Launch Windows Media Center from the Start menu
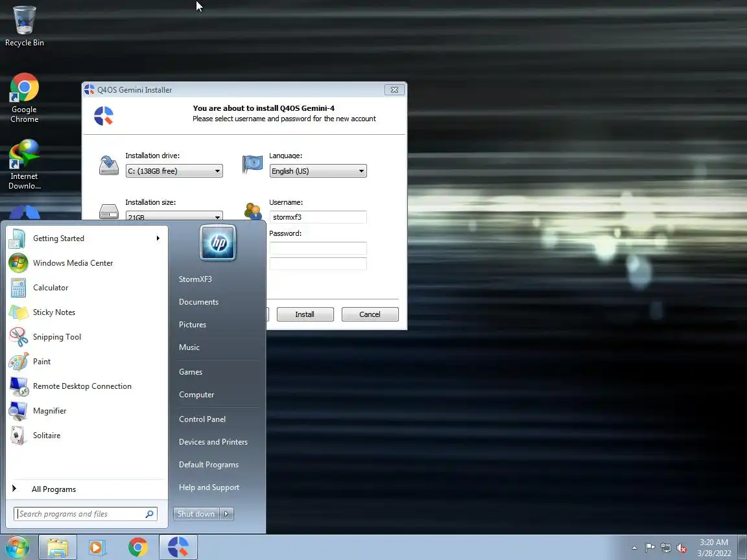The image size is (747, 560). (86, 263)
